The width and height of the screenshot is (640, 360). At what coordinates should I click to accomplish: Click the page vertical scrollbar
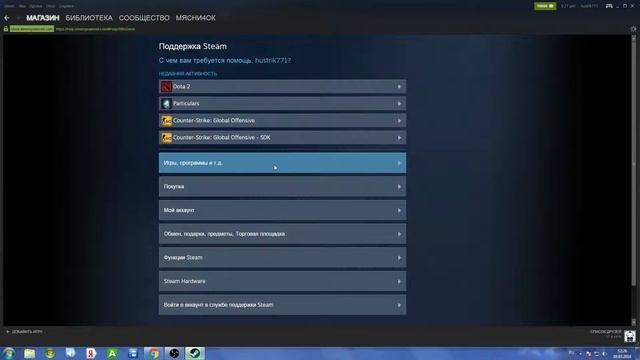tap(633, 180)
